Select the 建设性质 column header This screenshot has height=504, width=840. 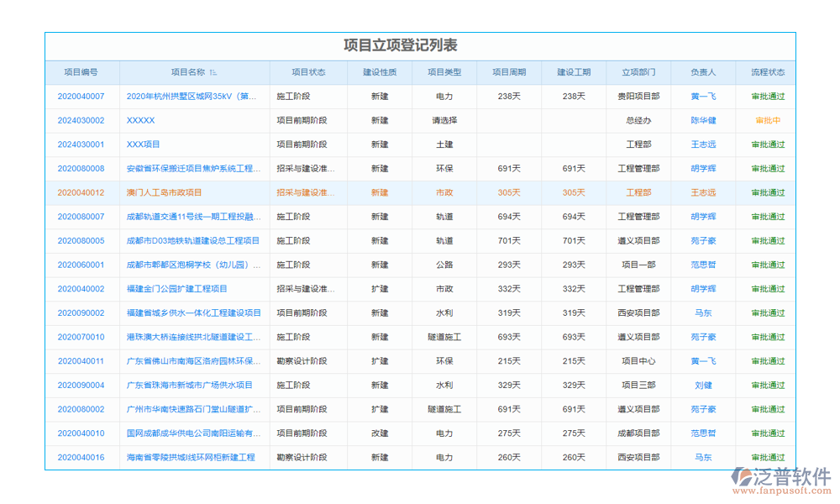pyautogui.click(x=380, y=73)
